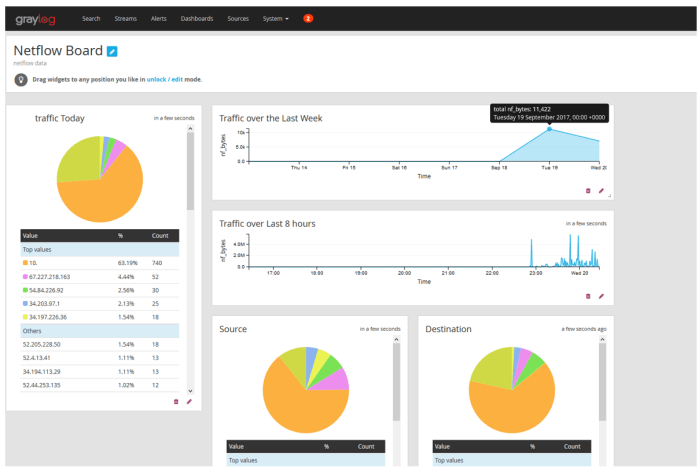The height and width of the screenshot is (475, 699).
Task: Click the pink 67.227.218.163 legend swatch
Action: [25, 276]
